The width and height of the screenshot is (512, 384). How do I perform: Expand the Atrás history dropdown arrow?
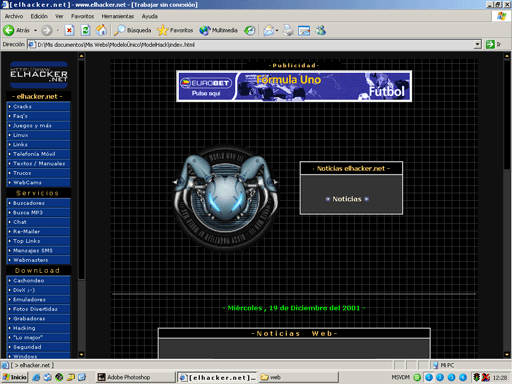click(35, 30)
